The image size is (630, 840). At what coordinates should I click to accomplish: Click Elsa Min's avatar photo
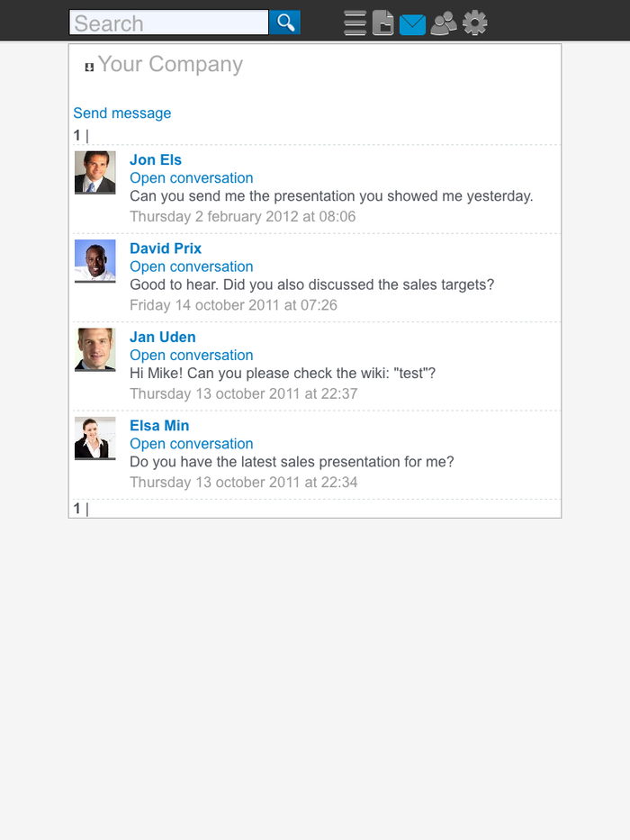pyautogui.click(x=94, y=438)
